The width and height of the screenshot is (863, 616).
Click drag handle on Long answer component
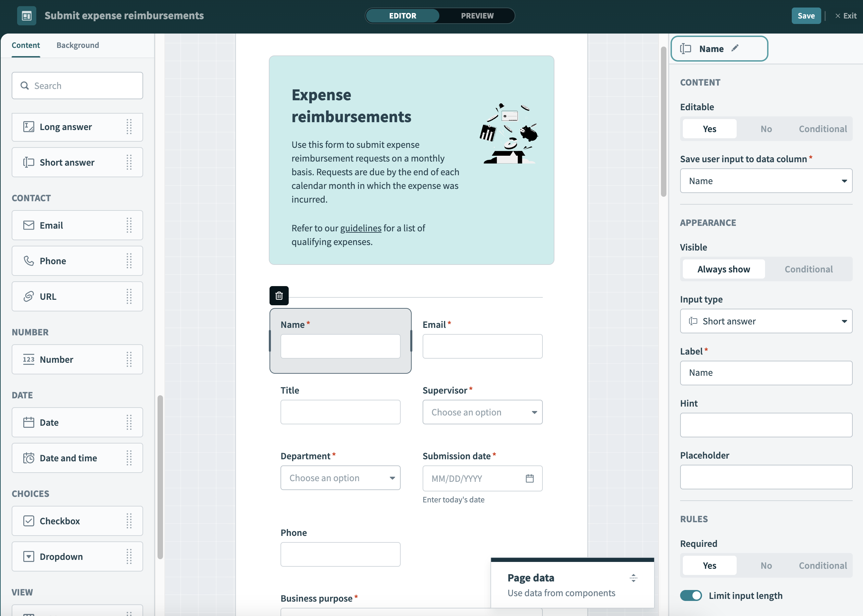point(129,127)
